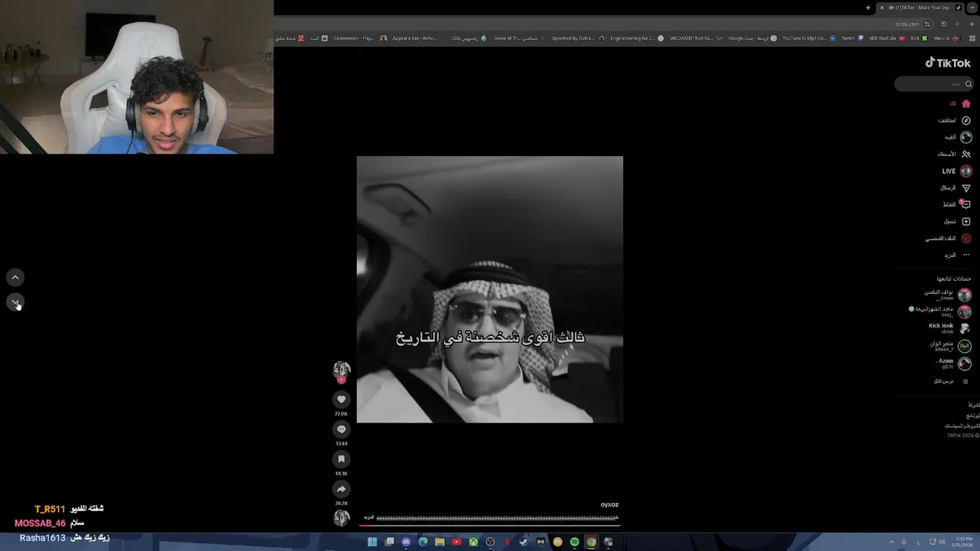Image resolution: width=980 pixels, height=551 pixels.
Task: Go to the next video with the down chevron
Action: [x=15, y=302]
